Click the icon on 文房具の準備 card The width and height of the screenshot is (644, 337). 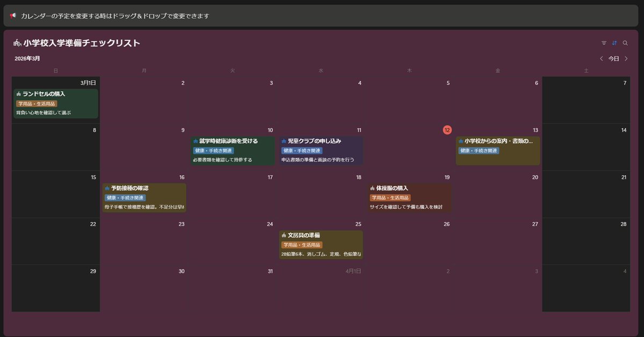284,235
